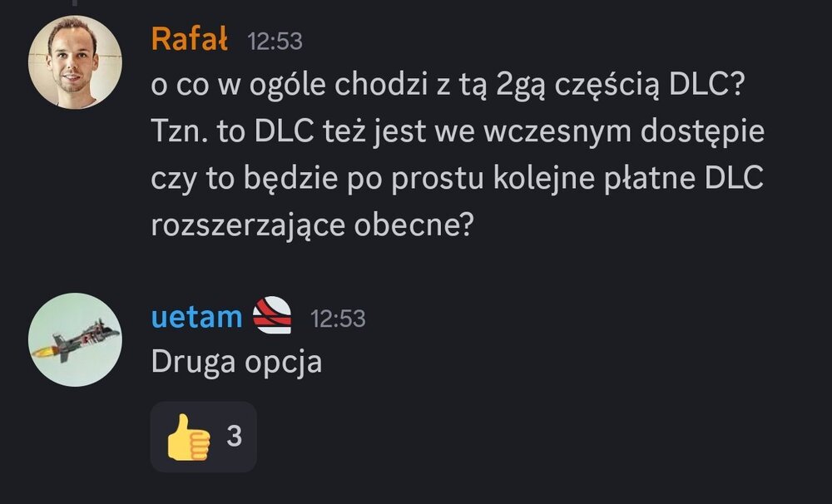
Task: Click the 12:53 timestamp beside Rafał
Action: 275,42
